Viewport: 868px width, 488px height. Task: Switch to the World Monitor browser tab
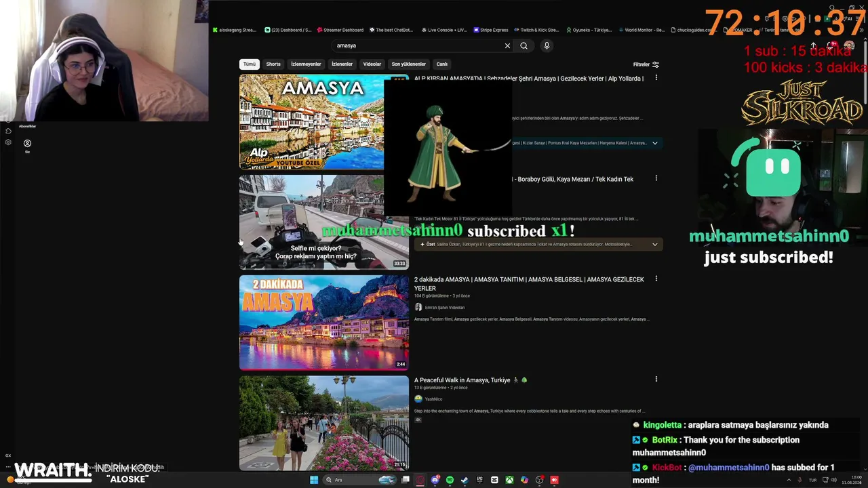(642, 30)
